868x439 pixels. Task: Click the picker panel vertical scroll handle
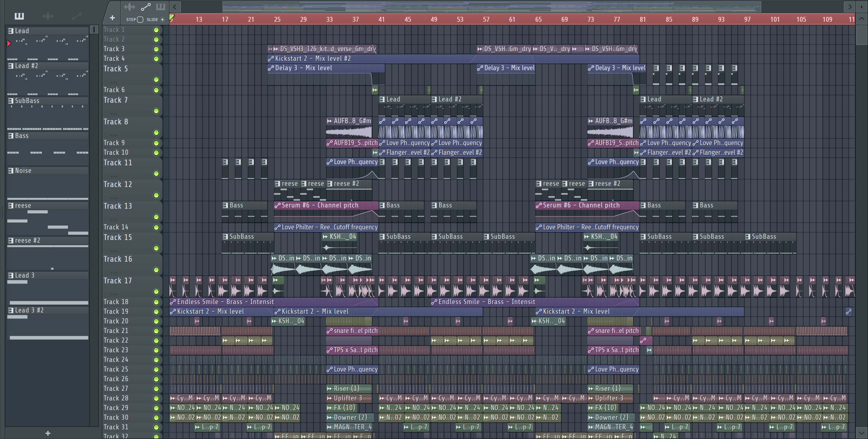94,30
